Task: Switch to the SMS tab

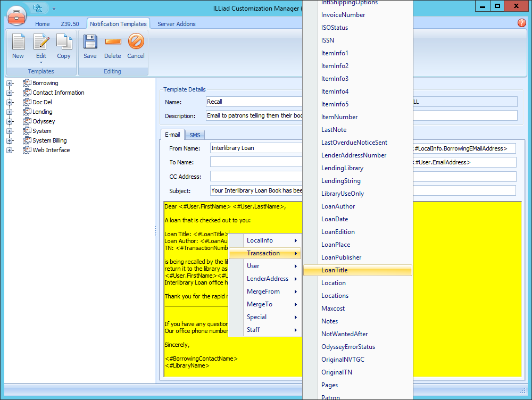Action: point(195,135)
